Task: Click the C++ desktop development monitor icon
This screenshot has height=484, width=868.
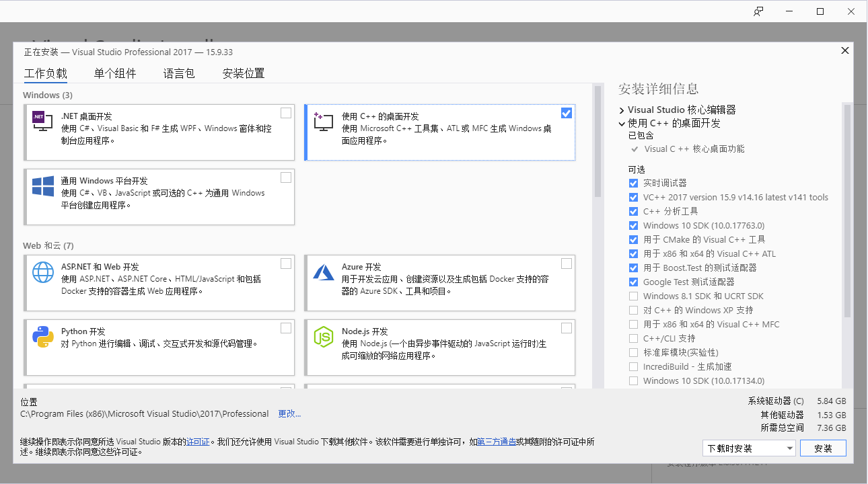Action: [x=322, y=122]
